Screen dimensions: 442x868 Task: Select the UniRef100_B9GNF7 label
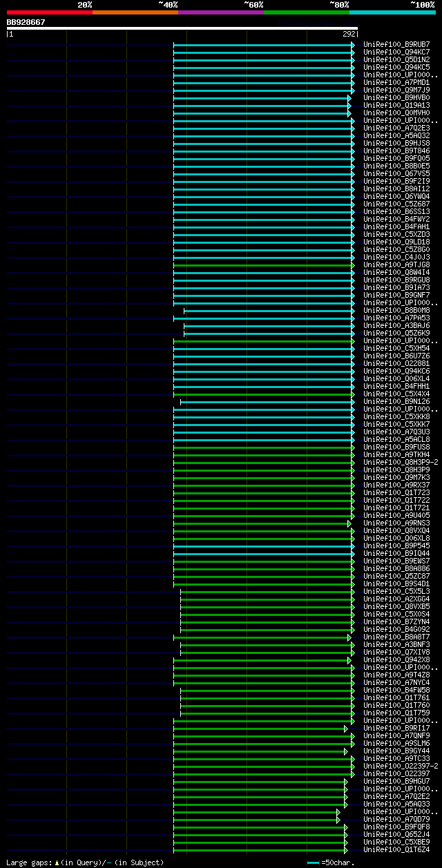click(x=396, y=295)
